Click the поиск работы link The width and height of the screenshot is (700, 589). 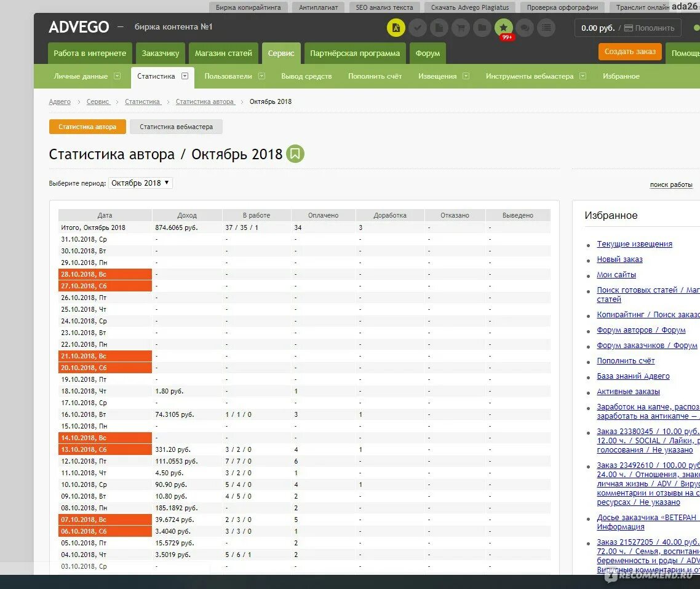pyautogui.click(x=671, y=184)
